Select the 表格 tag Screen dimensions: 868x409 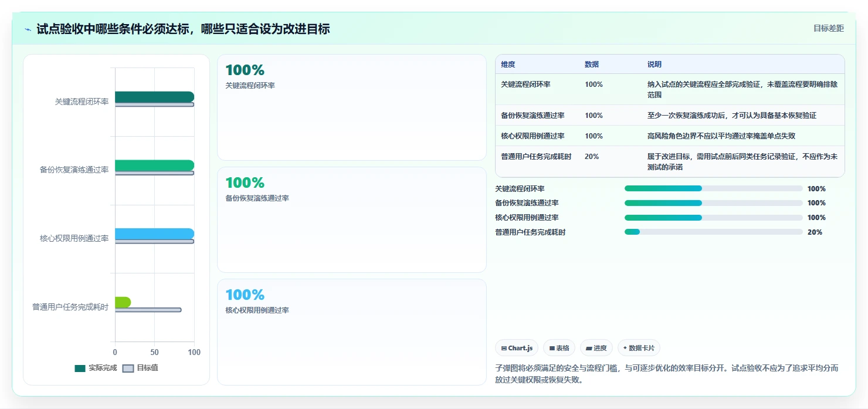coord(559,348)
